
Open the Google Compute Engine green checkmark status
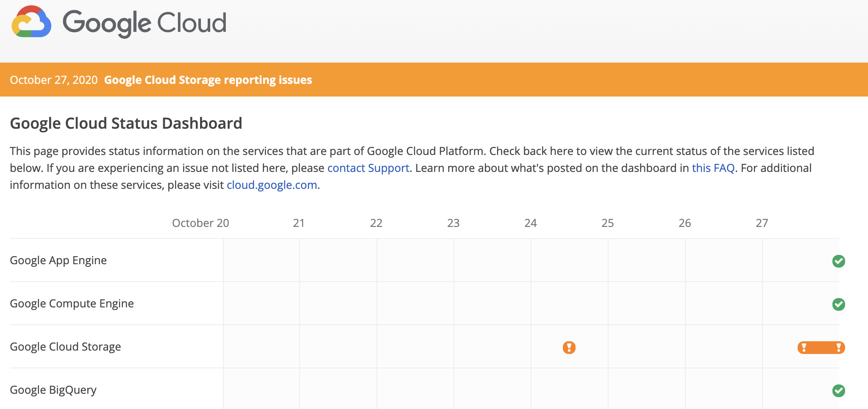tap(838, 304)
